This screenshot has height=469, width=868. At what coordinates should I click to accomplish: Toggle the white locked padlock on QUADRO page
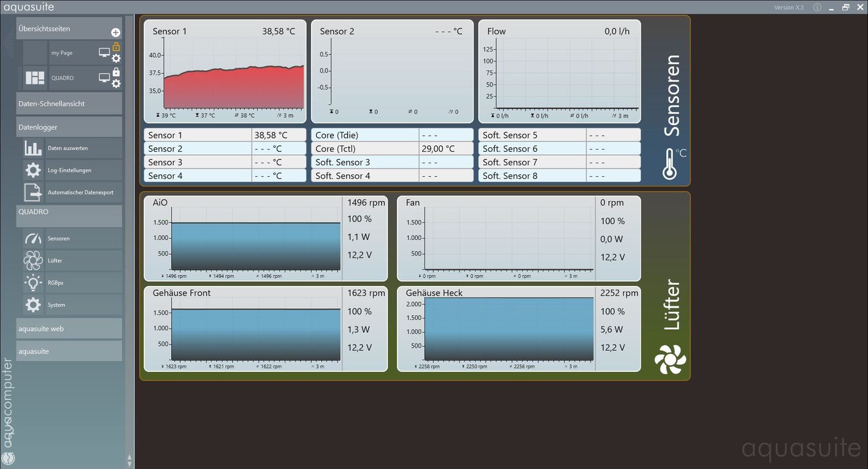[116, 72]
